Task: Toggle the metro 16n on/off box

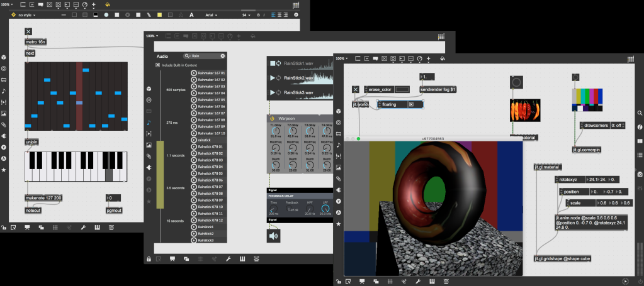Action: pyautogui.click(x=28, y=31)
